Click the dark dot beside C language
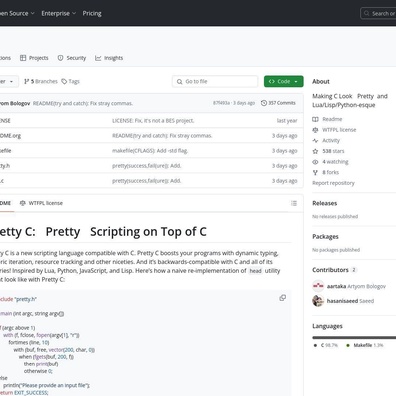 pos(315,345)
